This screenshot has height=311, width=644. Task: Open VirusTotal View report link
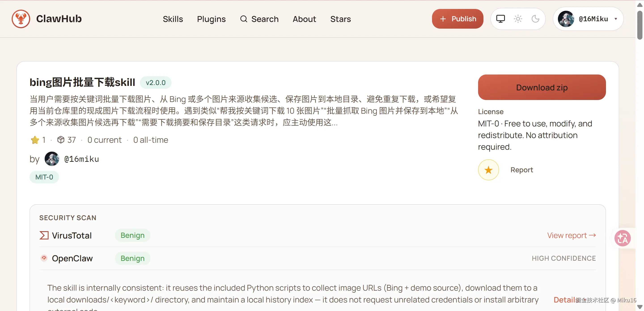[x=571, y=235]
